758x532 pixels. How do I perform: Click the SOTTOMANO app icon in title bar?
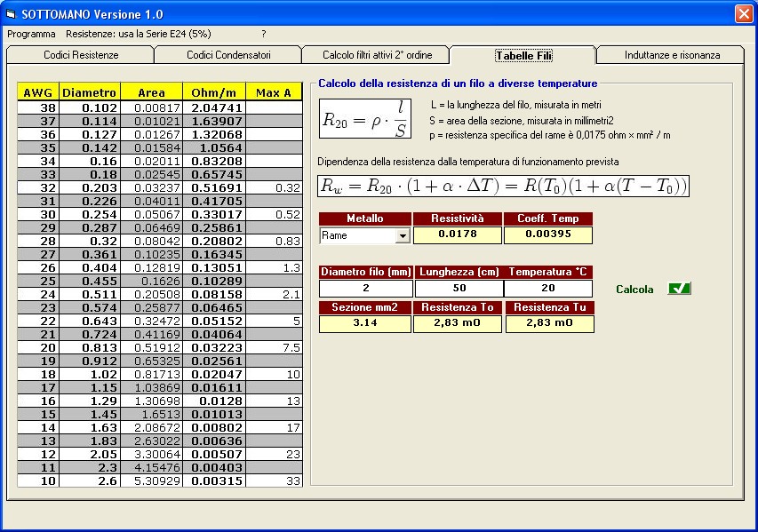point(12,14)
